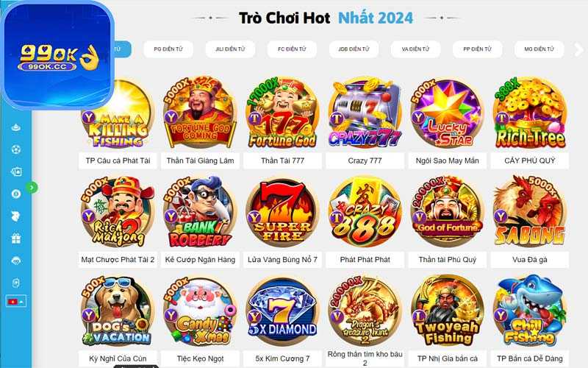Open the 5x Diamond game thumbnail

(282, 311)
